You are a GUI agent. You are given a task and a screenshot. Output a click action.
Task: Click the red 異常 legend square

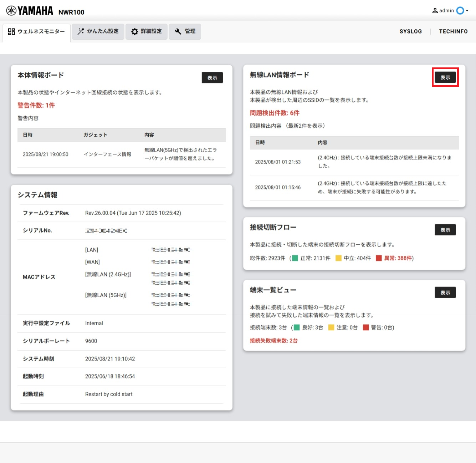tap(379, 258)
